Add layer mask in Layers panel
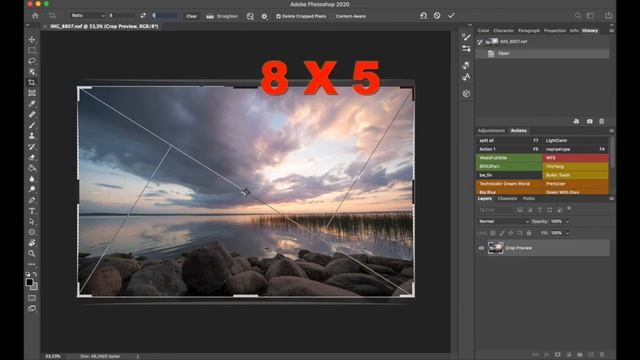640x360 pixels. click(x=558, y=355)
